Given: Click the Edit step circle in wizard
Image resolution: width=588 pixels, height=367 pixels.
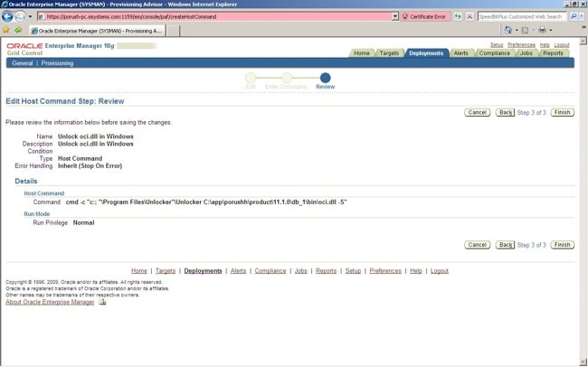Looking at the screenshot, I should pyautogui.click(x=251, y=78).
